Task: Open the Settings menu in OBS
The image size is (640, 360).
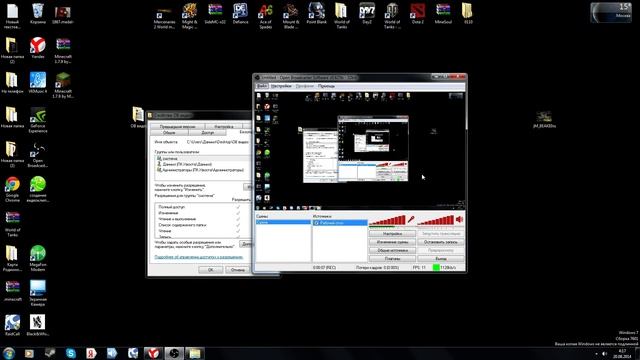Action: click(281, 86)
